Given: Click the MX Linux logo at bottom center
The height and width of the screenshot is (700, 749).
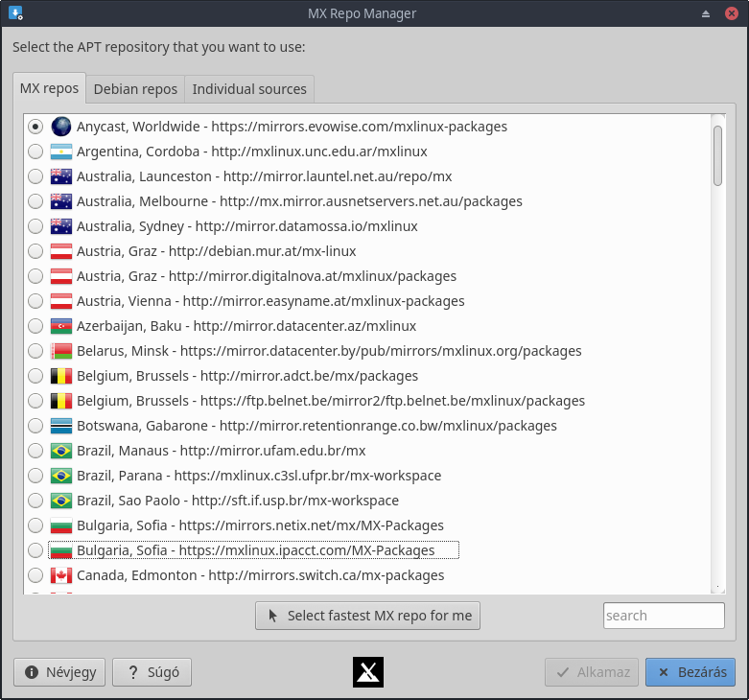Looking at the screenshot, I should (368, 672).
